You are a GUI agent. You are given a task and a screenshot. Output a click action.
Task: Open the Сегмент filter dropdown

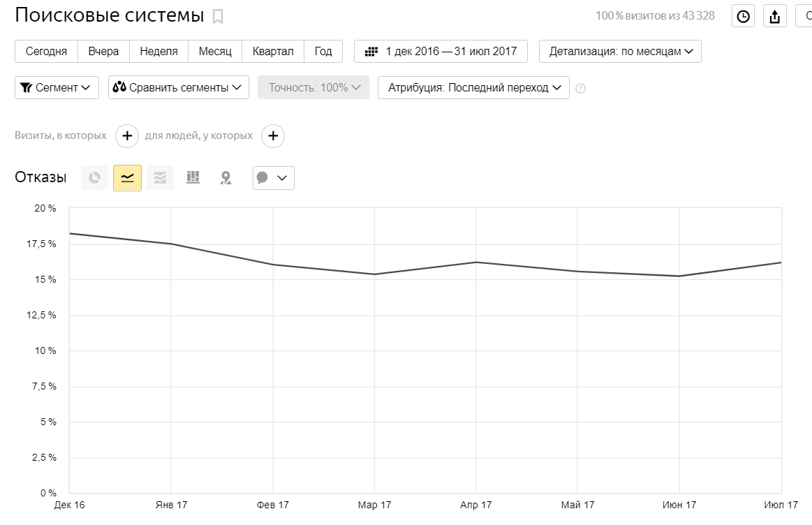pyautogui.click(x=57, y=88)
